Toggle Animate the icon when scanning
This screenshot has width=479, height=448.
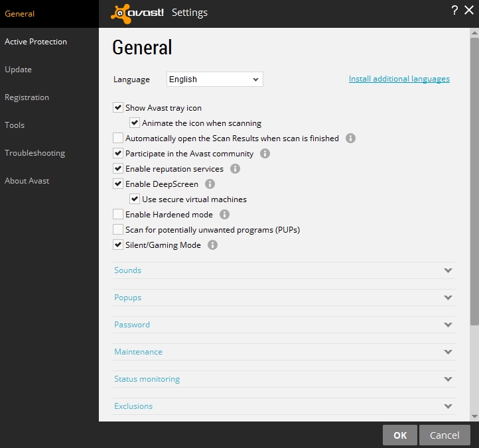coord(135,123)
